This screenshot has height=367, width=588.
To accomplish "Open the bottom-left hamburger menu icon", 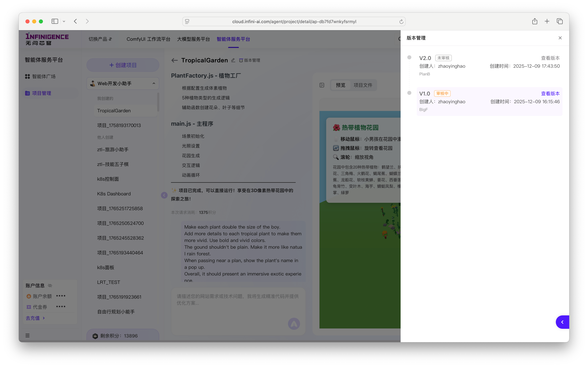I will 27,335.
